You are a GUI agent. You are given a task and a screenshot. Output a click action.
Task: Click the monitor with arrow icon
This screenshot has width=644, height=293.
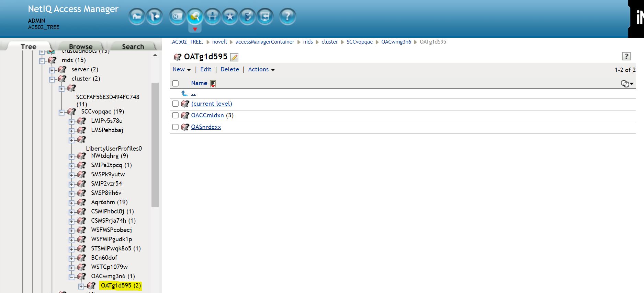tap(265, 16)
